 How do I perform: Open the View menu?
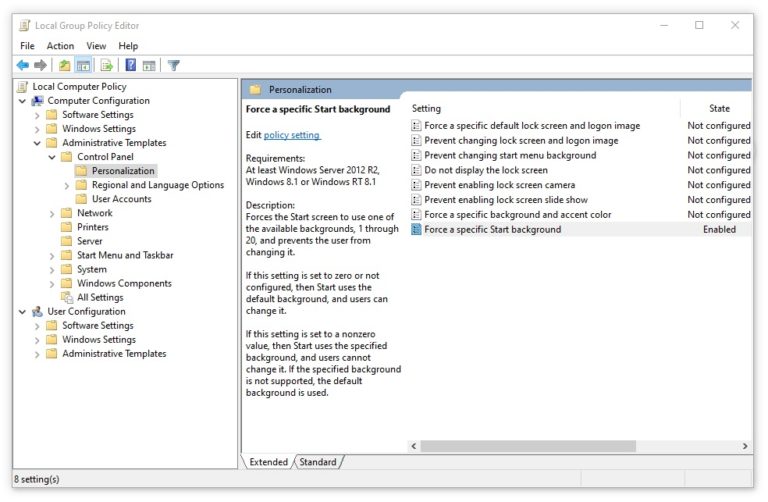(96, 46)
